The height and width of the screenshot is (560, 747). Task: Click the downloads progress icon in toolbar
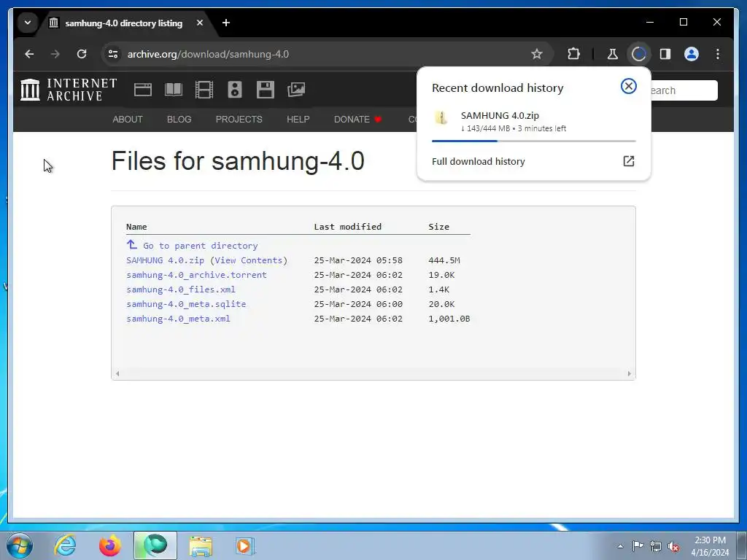[x=639, y=54]
